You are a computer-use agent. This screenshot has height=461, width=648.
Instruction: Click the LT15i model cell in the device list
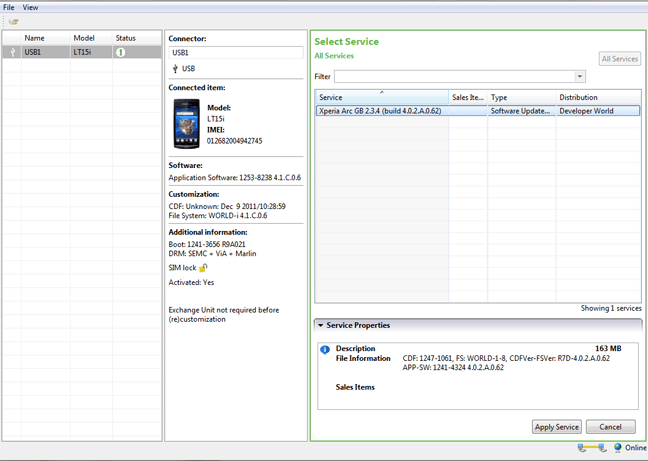[x=91, y=52]
